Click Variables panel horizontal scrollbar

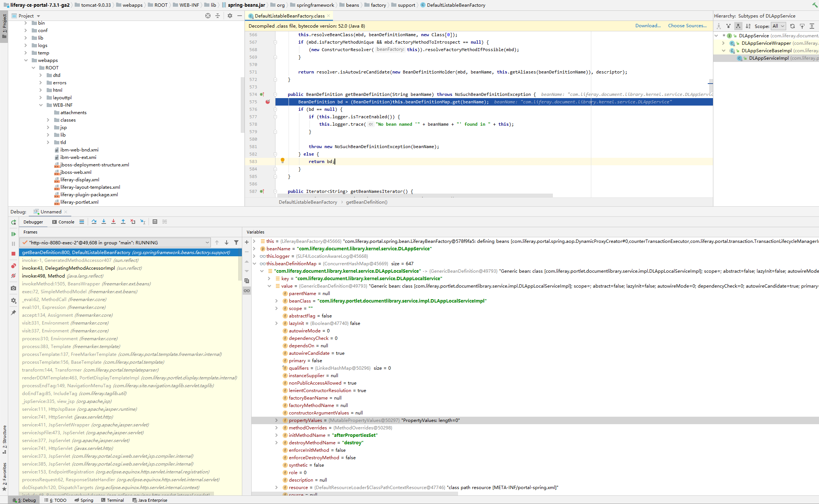point(355,494)
